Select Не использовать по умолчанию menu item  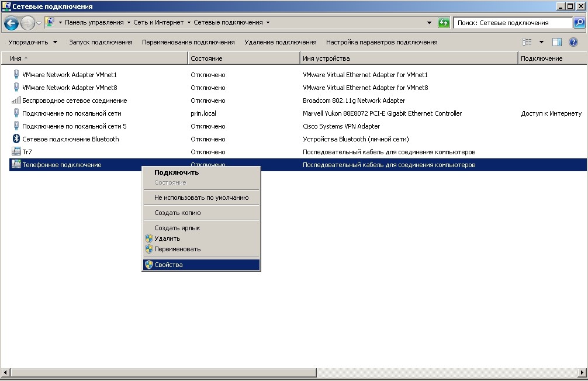click(x=202, y=198)
